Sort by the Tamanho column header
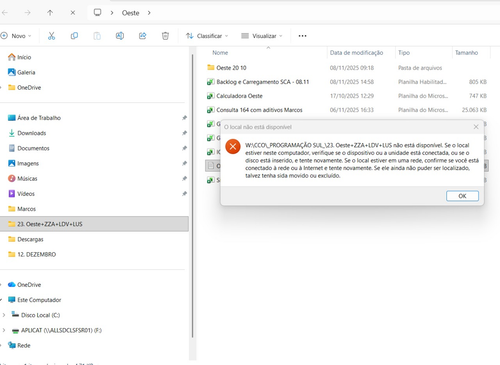The width and height of the screenshot is (500, 365). pos(466,53)
